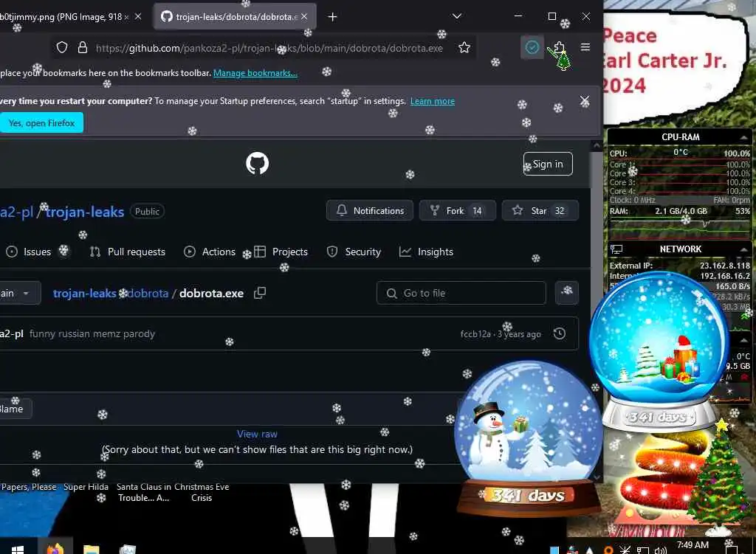Click the trojan-leaks repository name link
The height and width of the screenshot is (554, 756).
click(85, 212)
